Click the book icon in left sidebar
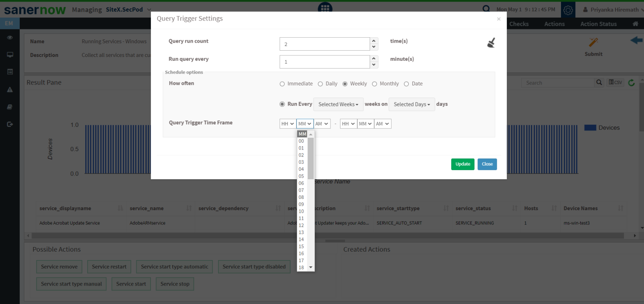Viewport: 644px width, 304px height. point(10,107)
